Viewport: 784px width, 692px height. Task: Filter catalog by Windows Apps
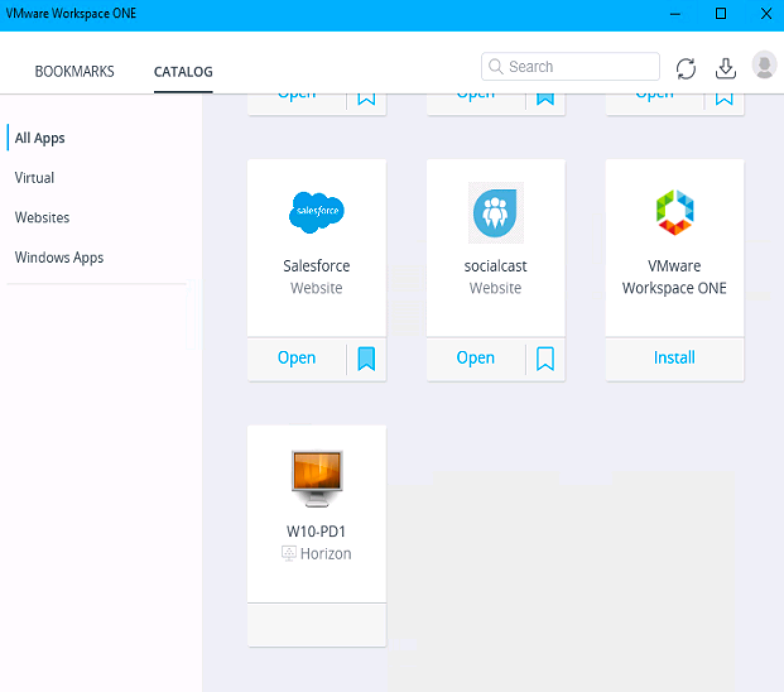click(x=59, y=258)
